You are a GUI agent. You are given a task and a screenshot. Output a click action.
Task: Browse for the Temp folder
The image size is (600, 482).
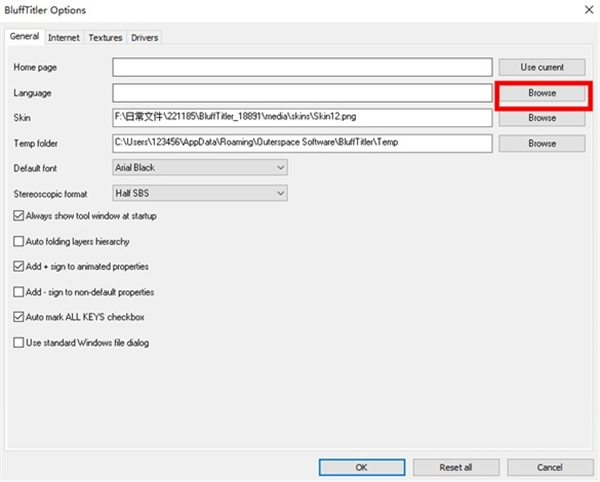click(542, 143)
